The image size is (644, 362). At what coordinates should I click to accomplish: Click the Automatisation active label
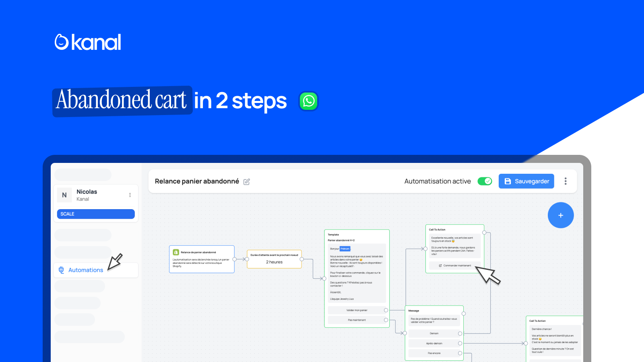[438, 181]
